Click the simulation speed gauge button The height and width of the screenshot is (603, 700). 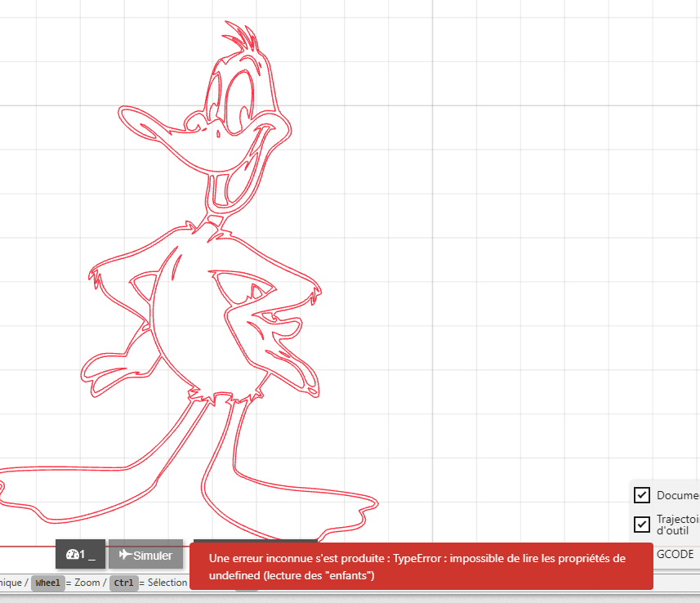tap(80, 554)
